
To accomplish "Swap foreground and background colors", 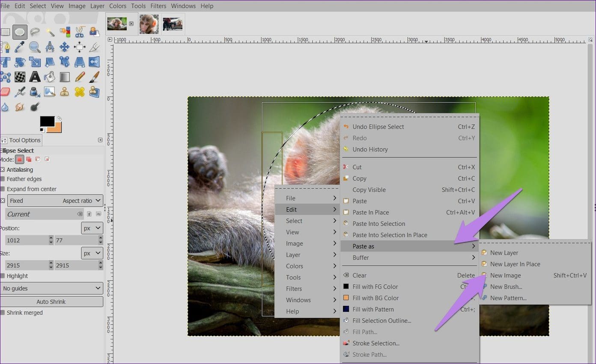I will (59, 118).
